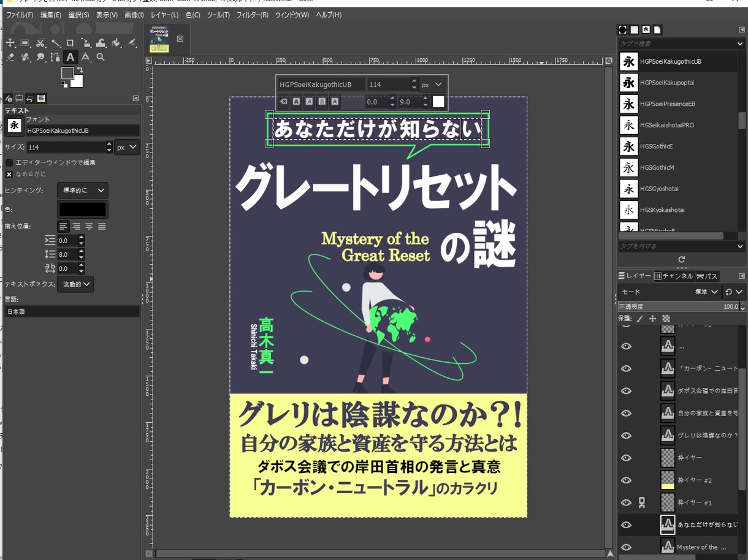
Task: Apply italic in on-canvas text toolbar
Action: tap(309, 102)
